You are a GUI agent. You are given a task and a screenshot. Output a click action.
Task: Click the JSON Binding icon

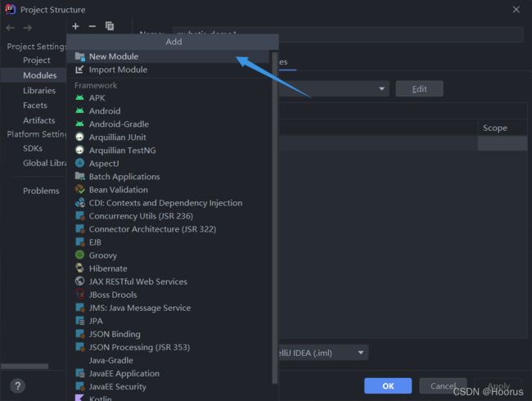pyautogui.click(x=79, y=334)
